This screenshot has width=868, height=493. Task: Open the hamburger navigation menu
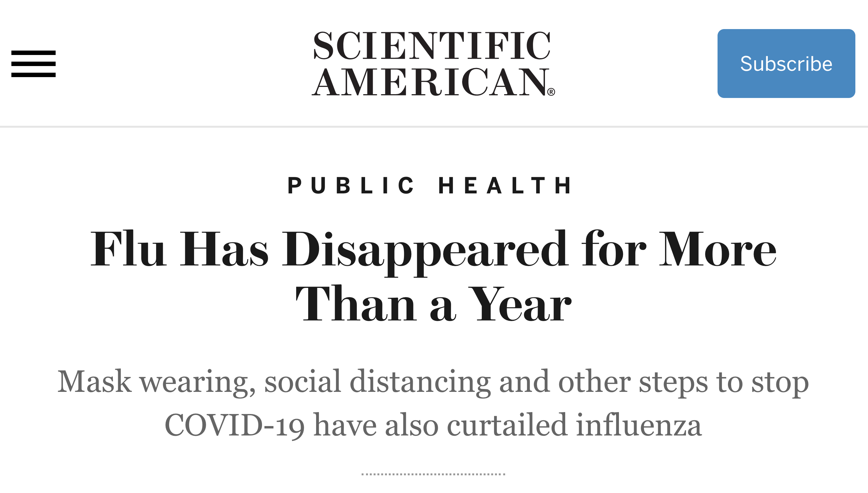[x=33, y=64]
